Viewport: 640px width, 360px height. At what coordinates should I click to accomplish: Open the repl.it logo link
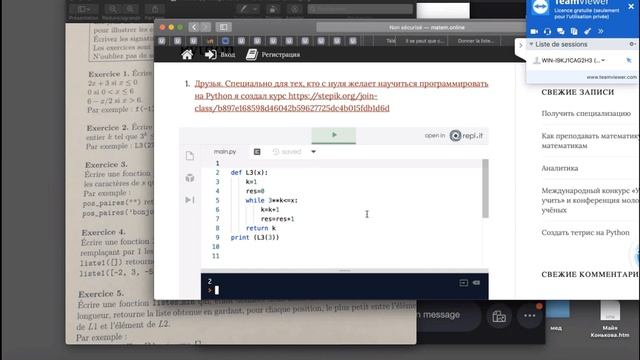click(466, 136)
